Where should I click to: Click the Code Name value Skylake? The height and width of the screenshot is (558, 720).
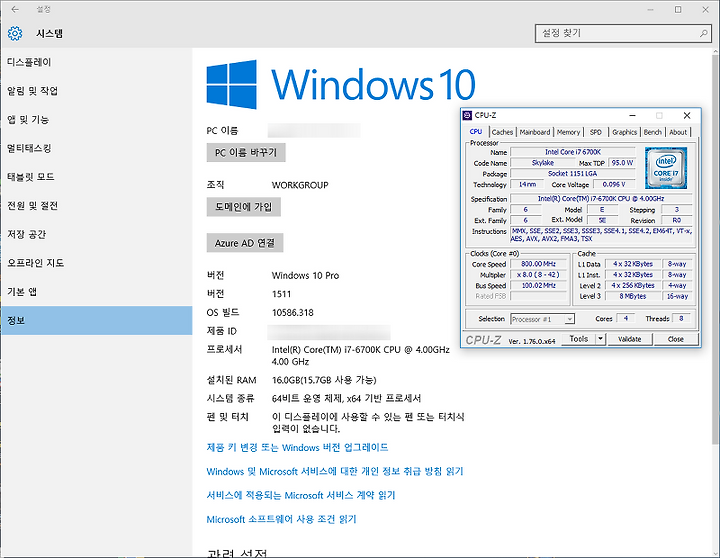pos(543,163)
